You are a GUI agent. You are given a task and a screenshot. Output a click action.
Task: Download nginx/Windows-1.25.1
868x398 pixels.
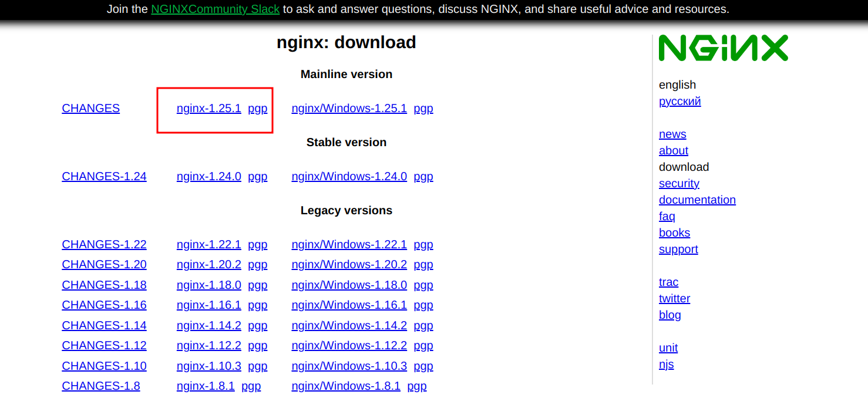(349, 108)
